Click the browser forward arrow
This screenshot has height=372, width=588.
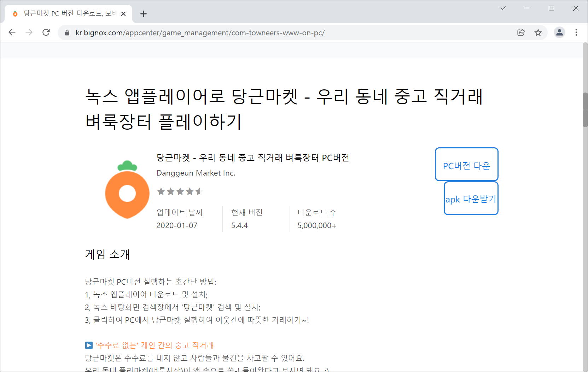(29, 33)
